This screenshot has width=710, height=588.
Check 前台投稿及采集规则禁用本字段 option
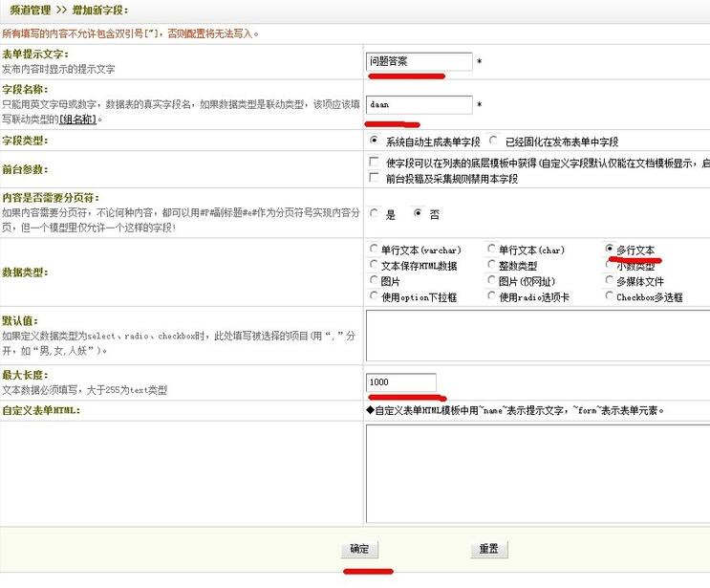(x=374, y=178)
